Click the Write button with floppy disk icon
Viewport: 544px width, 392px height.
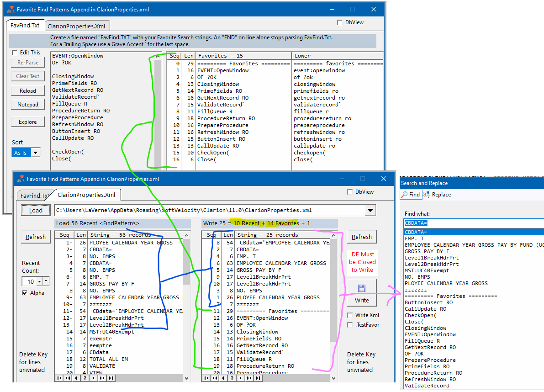coord(362,293)
